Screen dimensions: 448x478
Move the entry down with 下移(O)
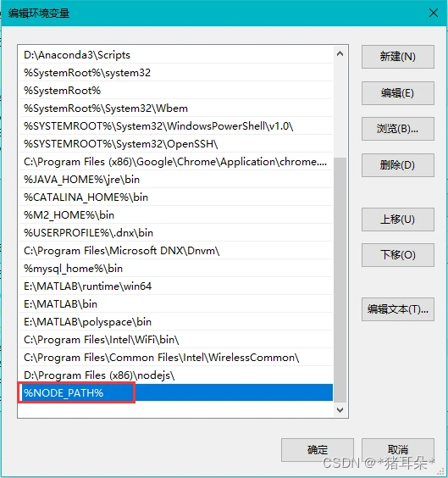click(x=398, y=255)
